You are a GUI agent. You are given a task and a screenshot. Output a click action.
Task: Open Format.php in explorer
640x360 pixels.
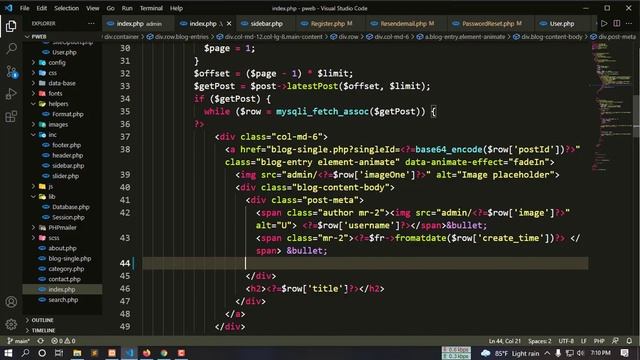click(x=67, y=114)
